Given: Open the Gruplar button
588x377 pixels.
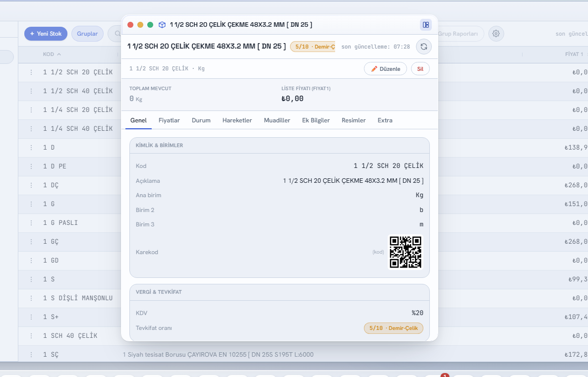Looking at the screenshot, I should pos(87,34).
